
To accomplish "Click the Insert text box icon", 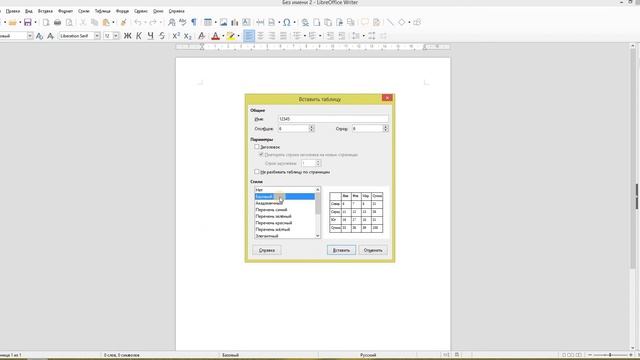I will tap(247, 22).
